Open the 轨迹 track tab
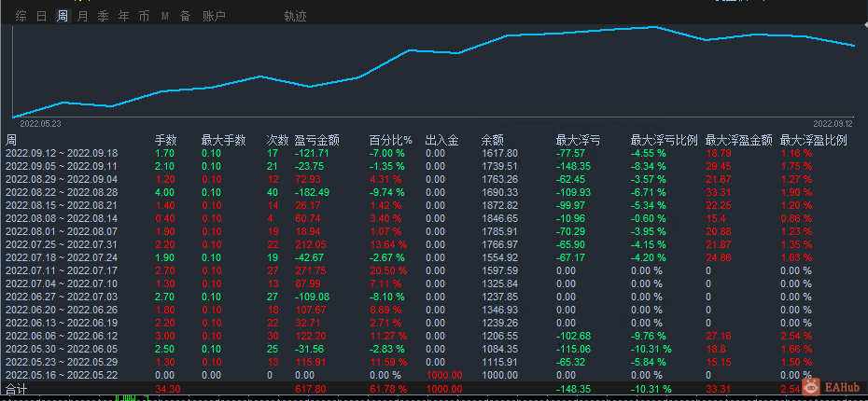The width and height of the screenshot is (868, 401). click(x=295, y=17)
